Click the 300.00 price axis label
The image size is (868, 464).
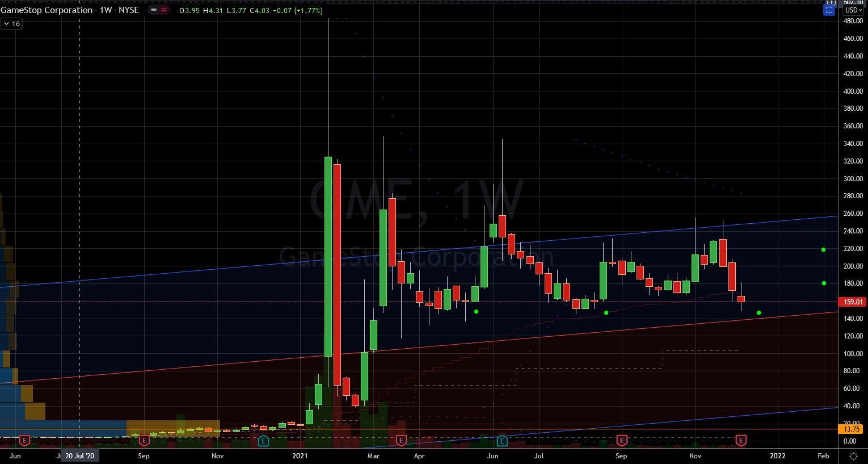853,179
